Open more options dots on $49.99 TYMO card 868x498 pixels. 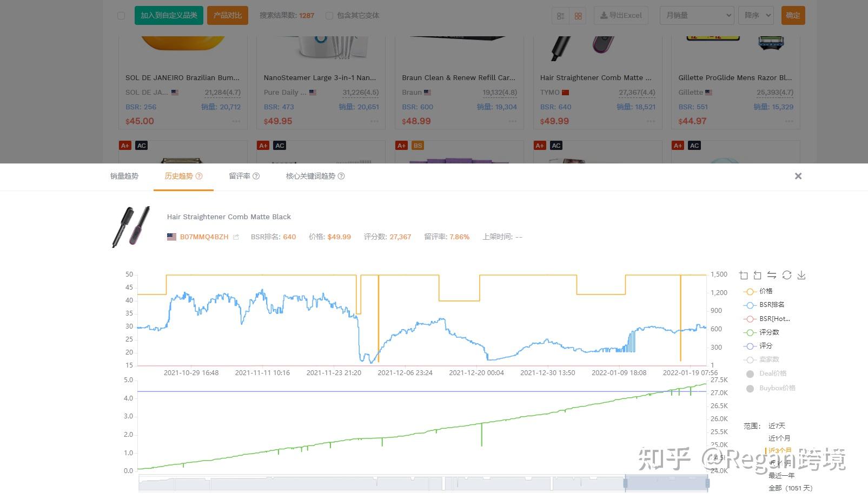[x=651, y=121]
